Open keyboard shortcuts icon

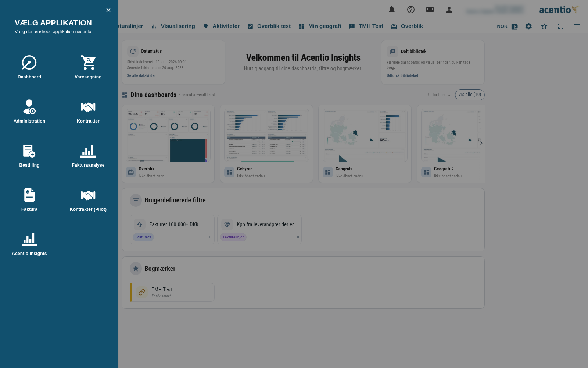(430, 10)
